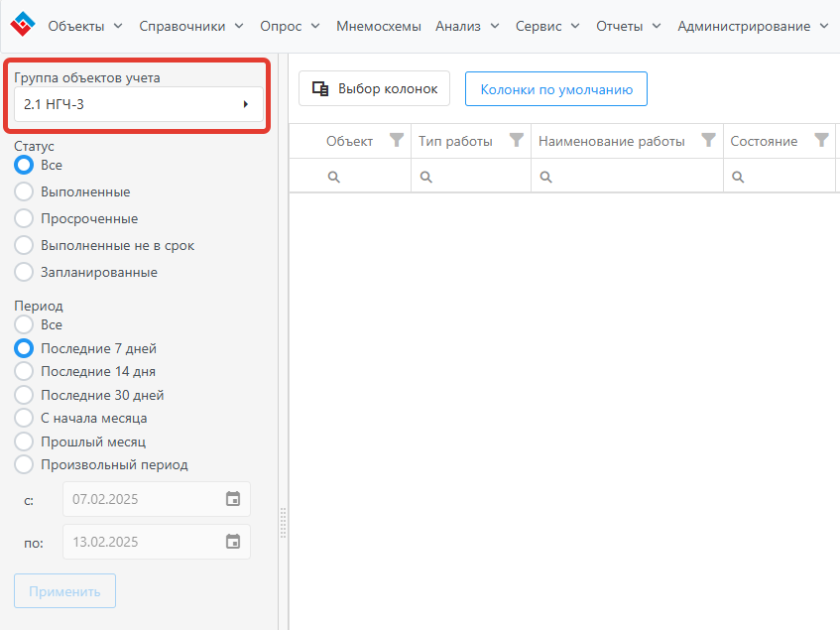The height and width of the screenshot is (630, 840).
Task: Open calendar picker for start date
Action: click(233, 499)
